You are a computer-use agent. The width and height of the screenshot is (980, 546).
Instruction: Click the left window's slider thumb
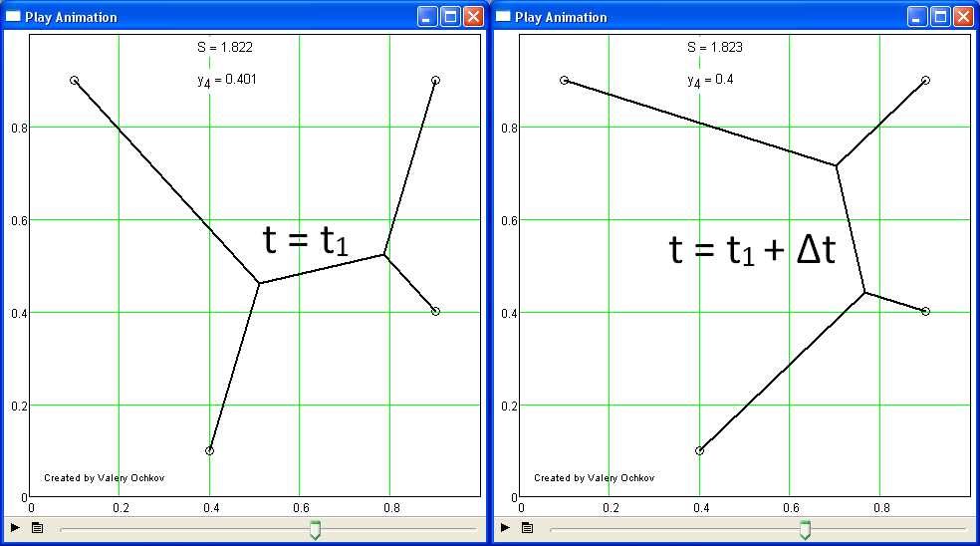[x=316, y=530]
